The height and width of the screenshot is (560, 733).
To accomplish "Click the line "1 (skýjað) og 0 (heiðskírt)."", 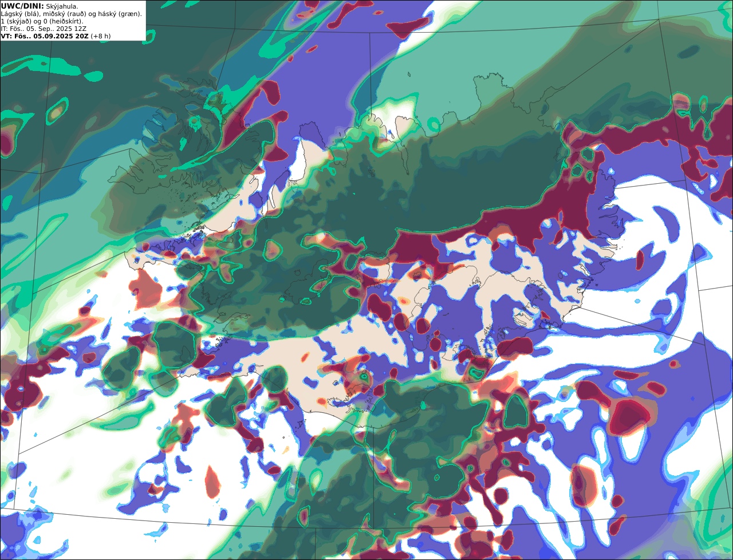I will tap(42, 21).
